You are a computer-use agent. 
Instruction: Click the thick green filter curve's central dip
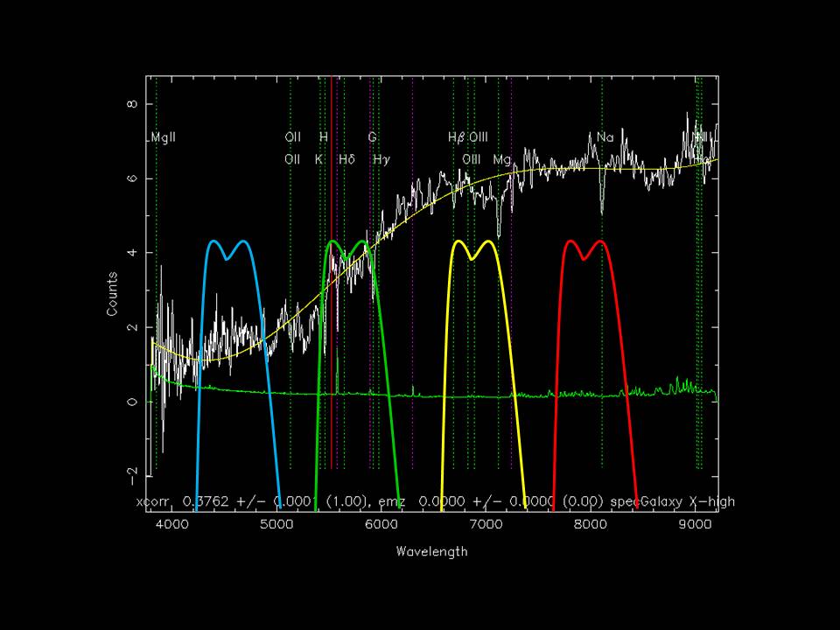pyautogui.click(x=347, y=258)
